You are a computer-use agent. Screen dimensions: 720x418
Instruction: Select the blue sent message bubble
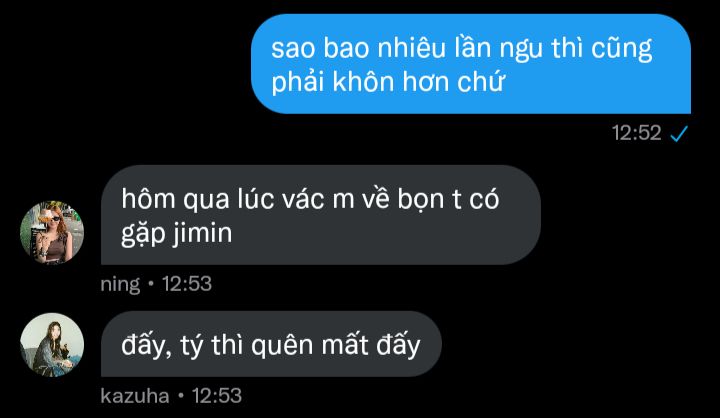pos(471,64)
